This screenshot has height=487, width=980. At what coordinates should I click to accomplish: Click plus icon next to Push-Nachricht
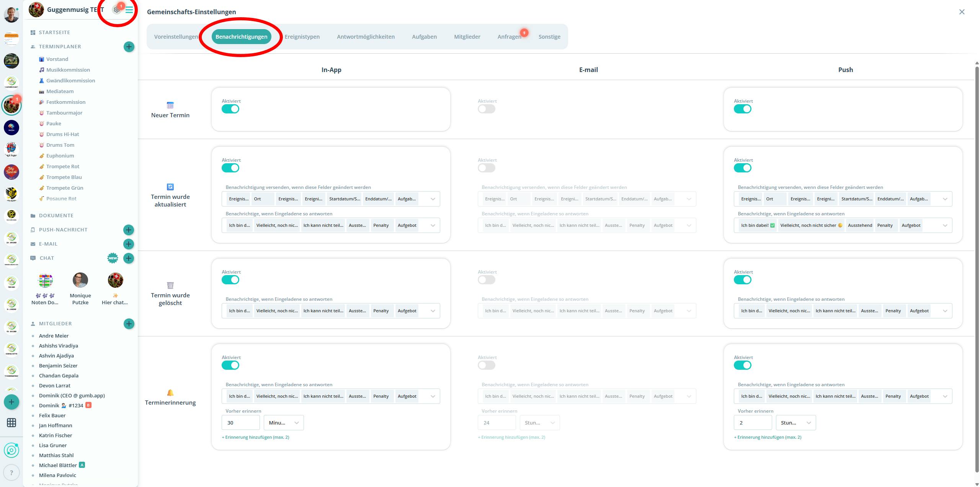point(129,230)
